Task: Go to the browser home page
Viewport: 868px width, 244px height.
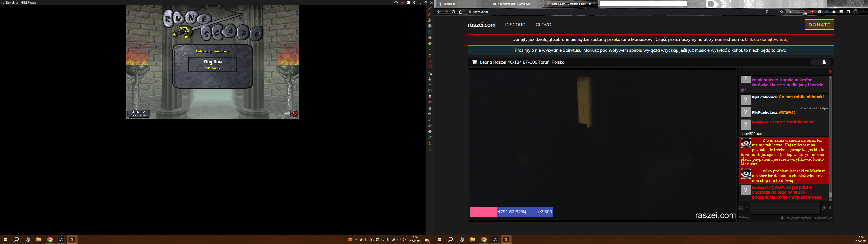Action: tap(461, 12)
